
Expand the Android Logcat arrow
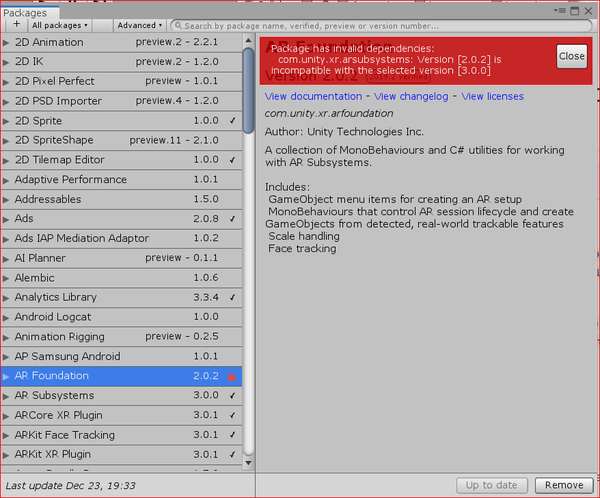(6, 317)
